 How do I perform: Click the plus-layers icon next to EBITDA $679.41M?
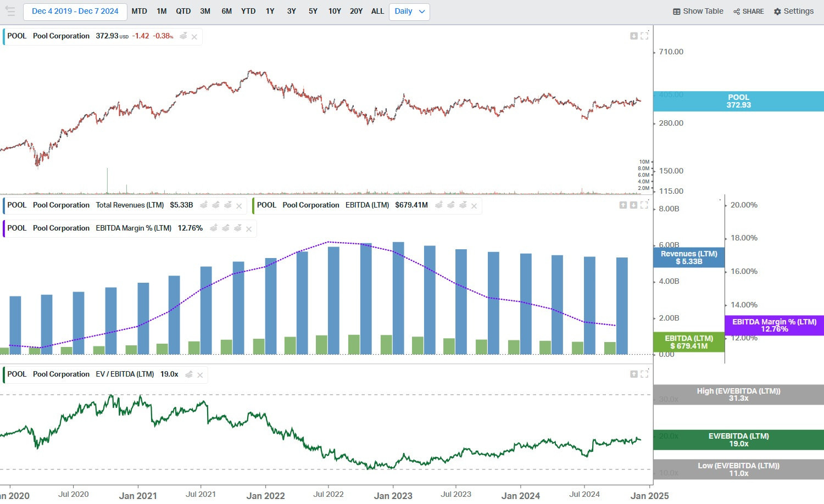(439, 205)
